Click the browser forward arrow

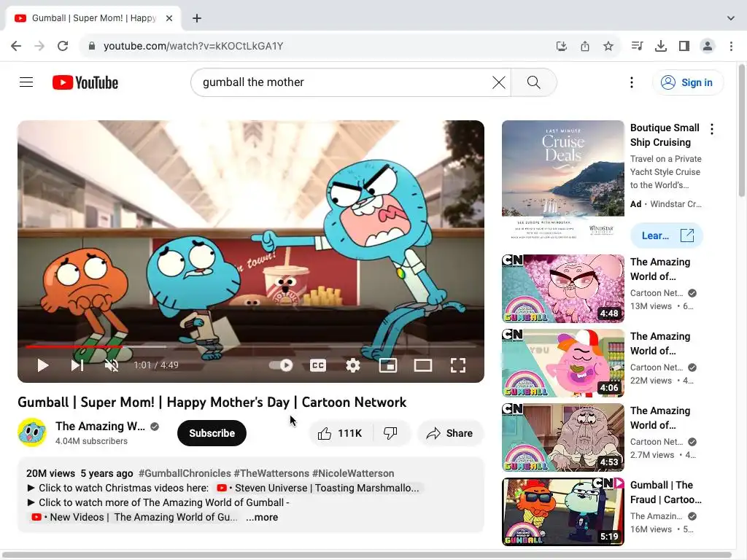coord(39,46)
